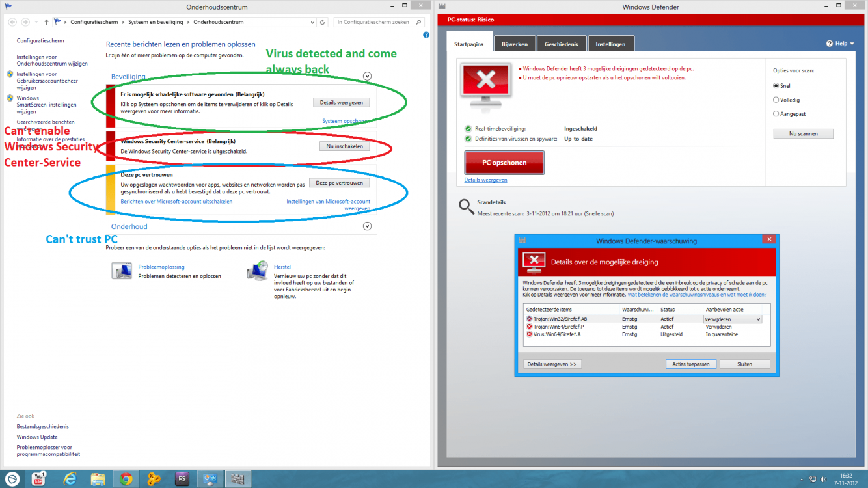Screen dimensions: 868x488
Task: Click the shield icon beside Windows SmartScreen-instellingen
Action: [10, 98]
